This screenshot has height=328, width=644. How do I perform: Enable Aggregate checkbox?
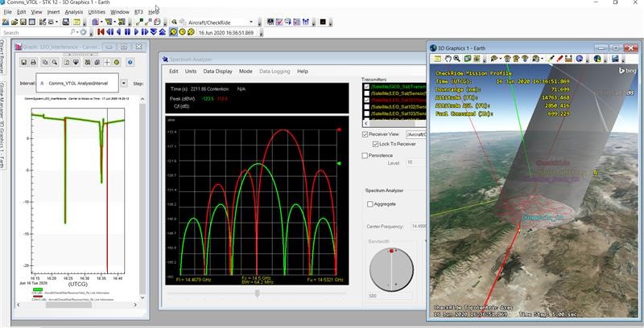pos(370,203)
